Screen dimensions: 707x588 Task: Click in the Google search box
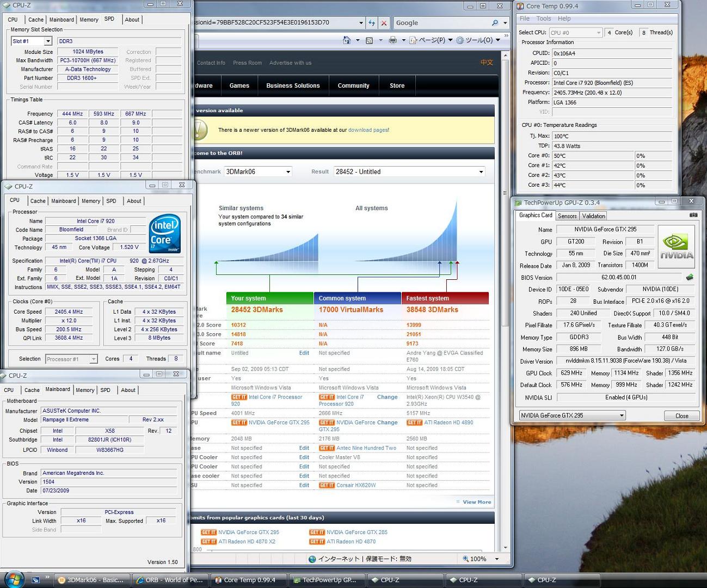(441, 23)
